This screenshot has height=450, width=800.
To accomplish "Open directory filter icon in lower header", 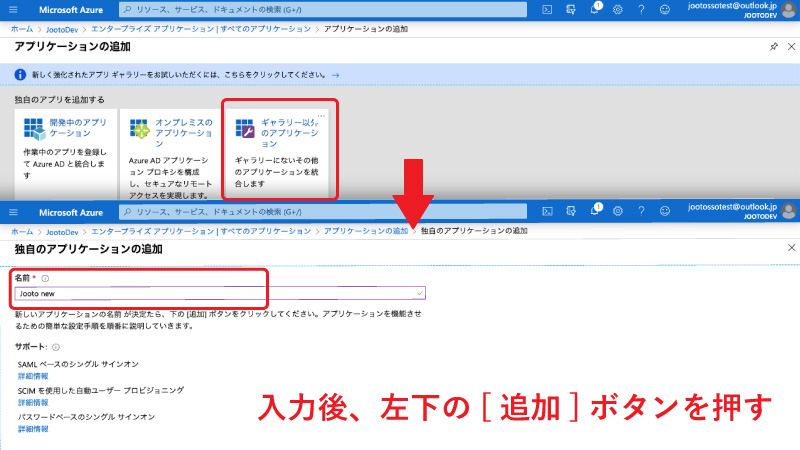I will 570,211.
